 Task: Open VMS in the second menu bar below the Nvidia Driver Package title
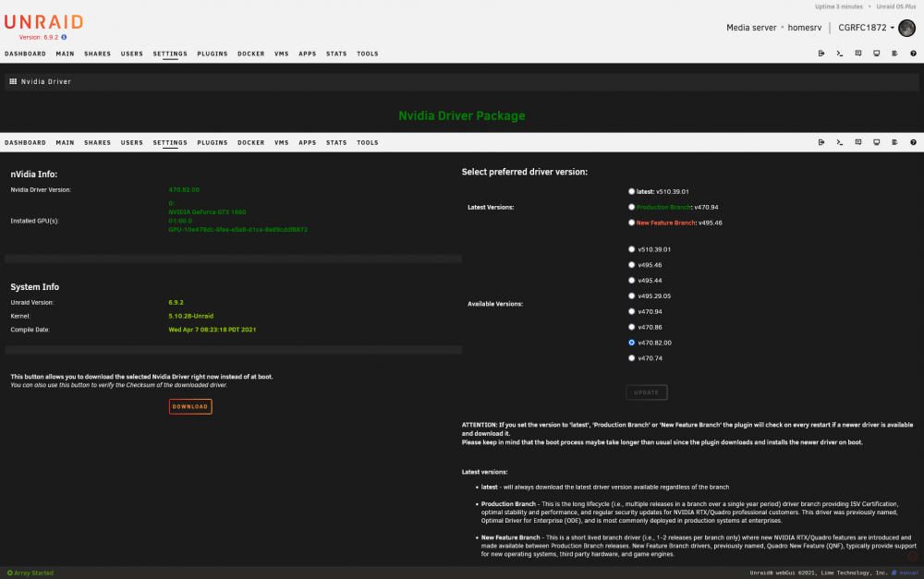(282, 142)
